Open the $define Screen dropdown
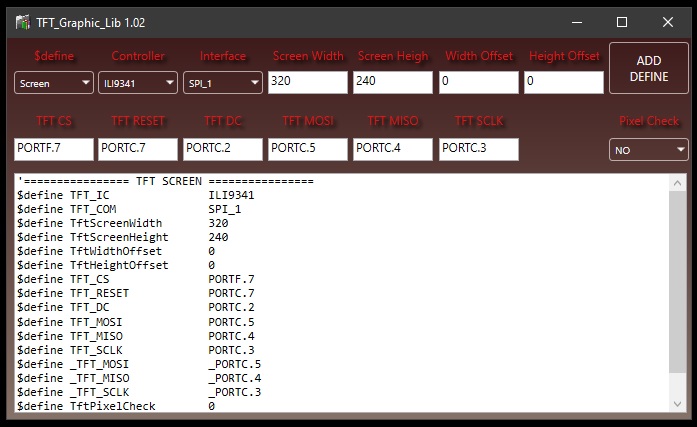 click(54, 84)
